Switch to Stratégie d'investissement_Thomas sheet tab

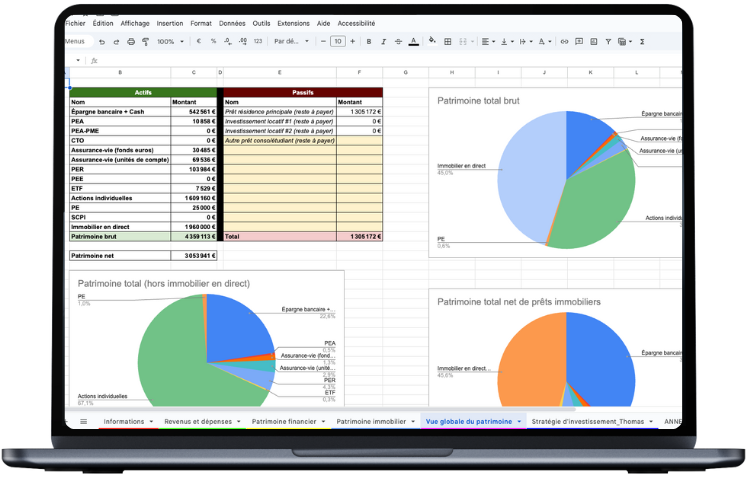(x=587, y=421)
